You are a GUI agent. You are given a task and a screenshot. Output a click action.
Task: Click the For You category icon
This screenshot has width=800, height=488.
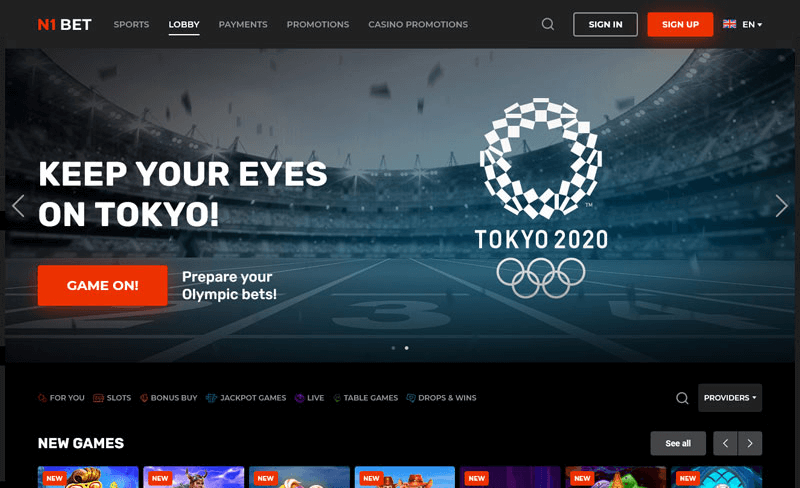click(42, 398)
